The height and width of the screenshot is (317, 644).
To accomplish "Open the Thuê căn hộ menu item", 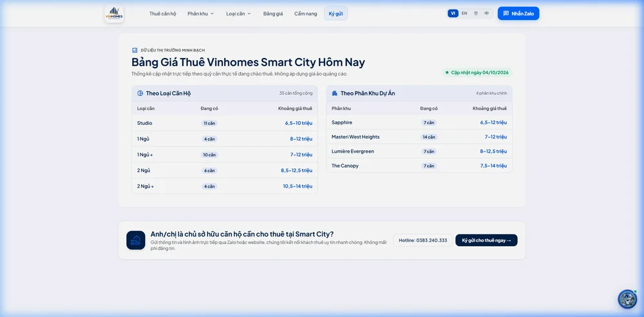I will pyautogui.click(x=163, y=14).
